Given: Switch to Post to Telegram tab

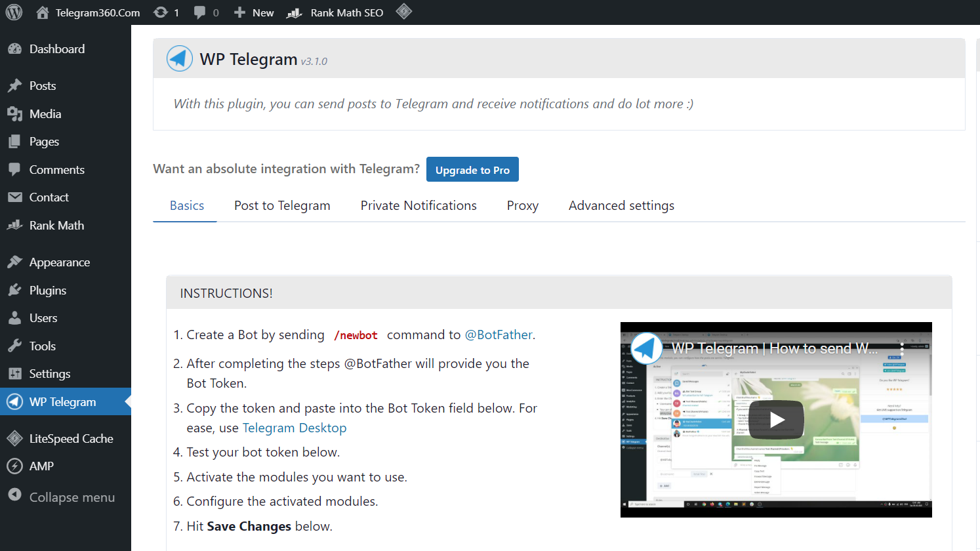Looking at the screenshot, I should click(x=282, y=206).
